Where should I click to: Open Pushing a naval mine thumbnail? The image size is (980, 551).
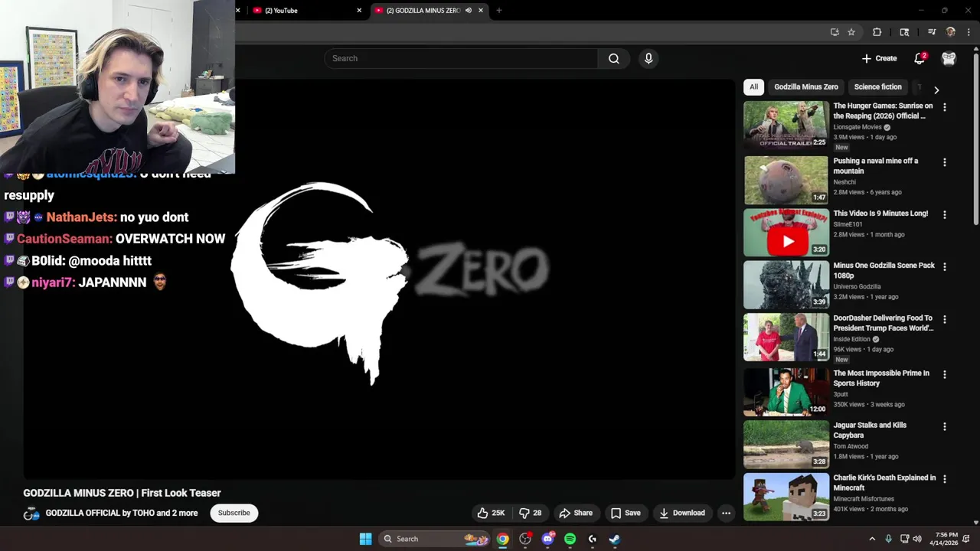click(786, 180)
